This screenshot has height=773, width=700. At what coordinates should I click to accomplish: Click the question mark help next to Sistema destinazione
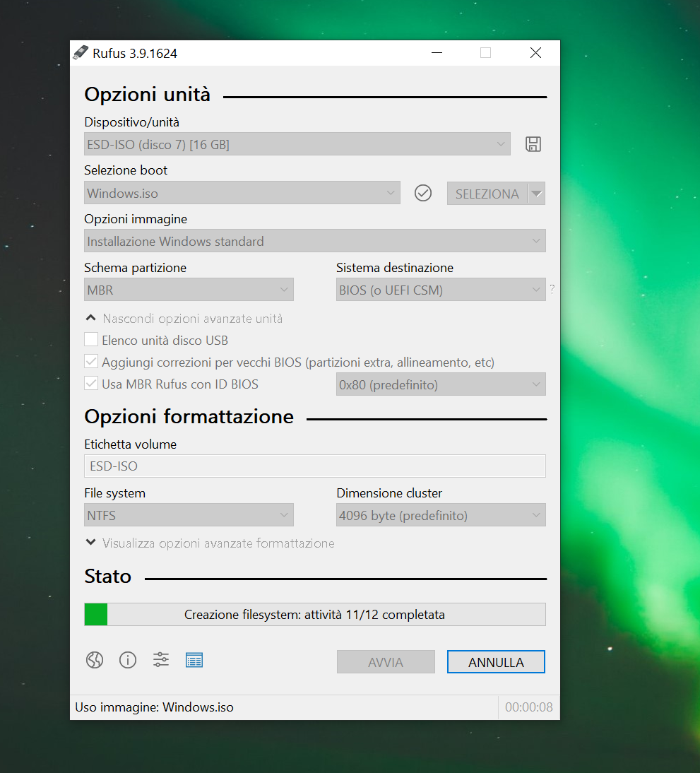[x=552, y=290]
